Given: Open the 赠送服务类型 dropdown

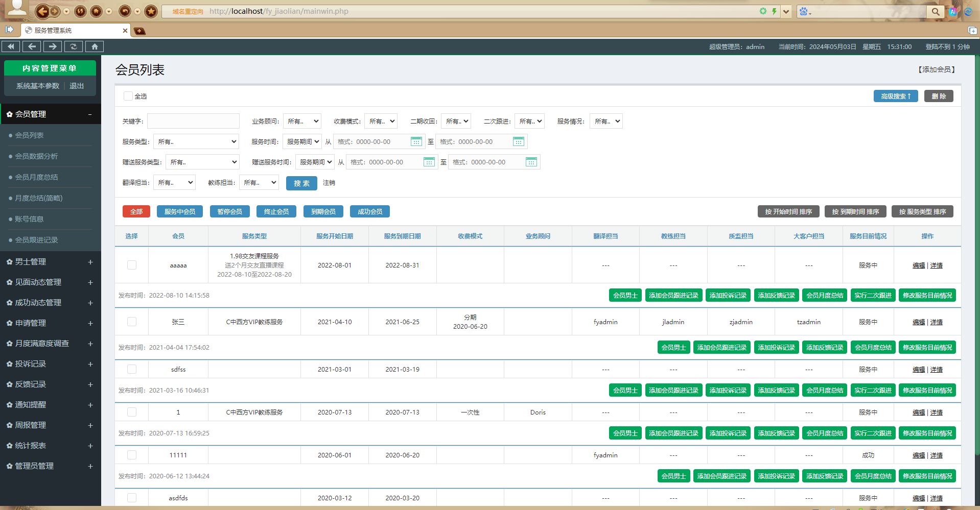Looking at the screenshot, I should pyautogui.click(x=202, y=162).
